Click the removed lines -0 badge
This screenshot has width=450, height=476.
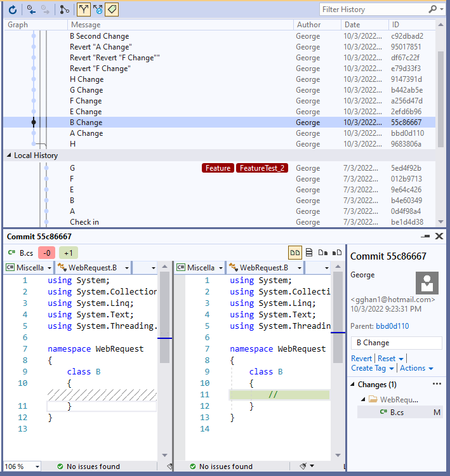[47, 253]
